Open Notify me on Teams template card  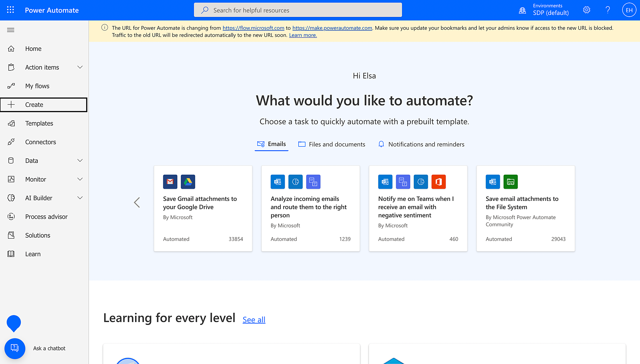click(418, 209)
